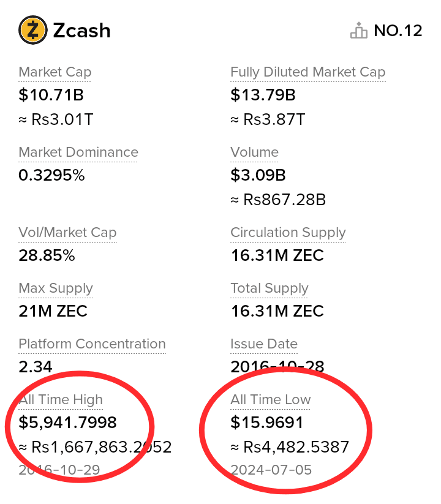This screenshot has width=441, height=504.
Task: Tap the Platform Concentration label
Action: (92, 344)
